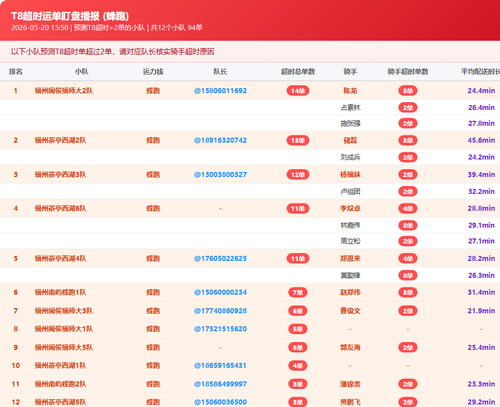Click rider name 郑思来
This screenshot has width=500, height=407.
[350, 259]
